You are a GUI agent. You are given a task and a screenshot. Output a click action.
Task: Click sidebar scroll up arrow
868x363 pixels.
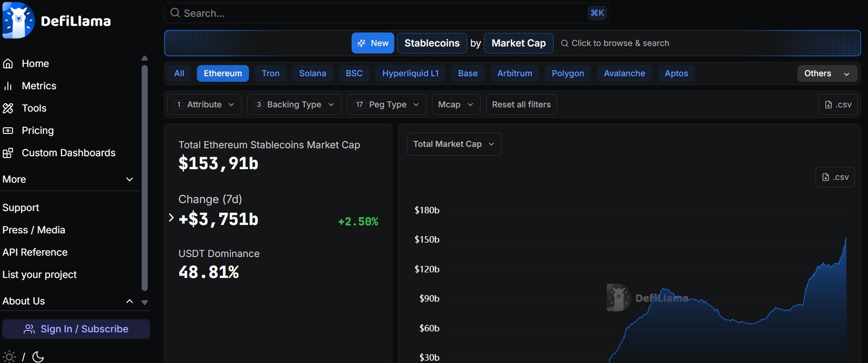tap(144, 58)
